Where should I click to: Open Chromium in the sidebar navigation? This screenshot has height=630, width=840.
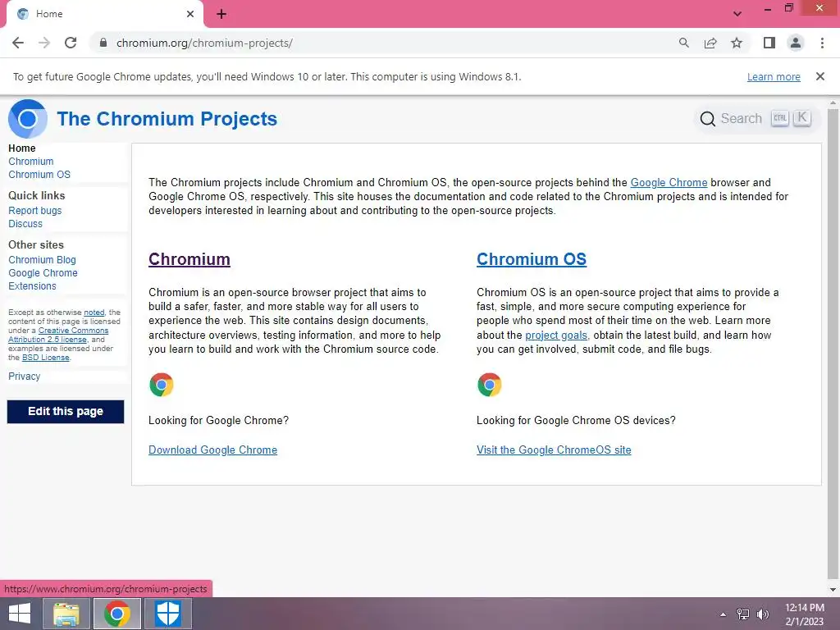pyautogui.click(x=31, y=162)
